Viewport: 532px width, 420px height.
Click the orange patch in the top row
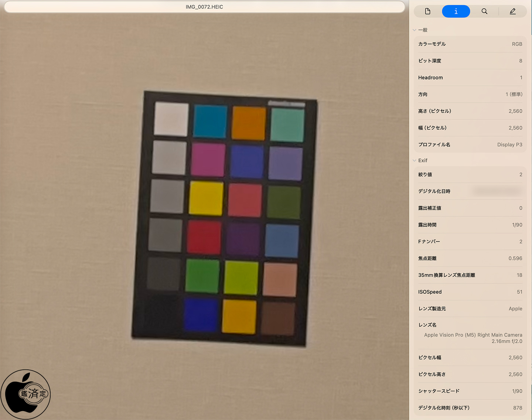coord(249,123)
